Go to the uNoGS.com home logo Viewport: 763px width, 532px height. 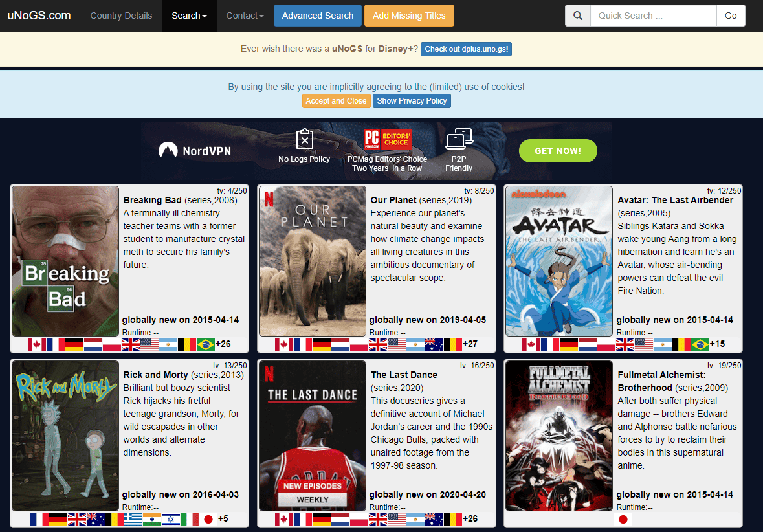pyautogui.click(x=39, y=16)
